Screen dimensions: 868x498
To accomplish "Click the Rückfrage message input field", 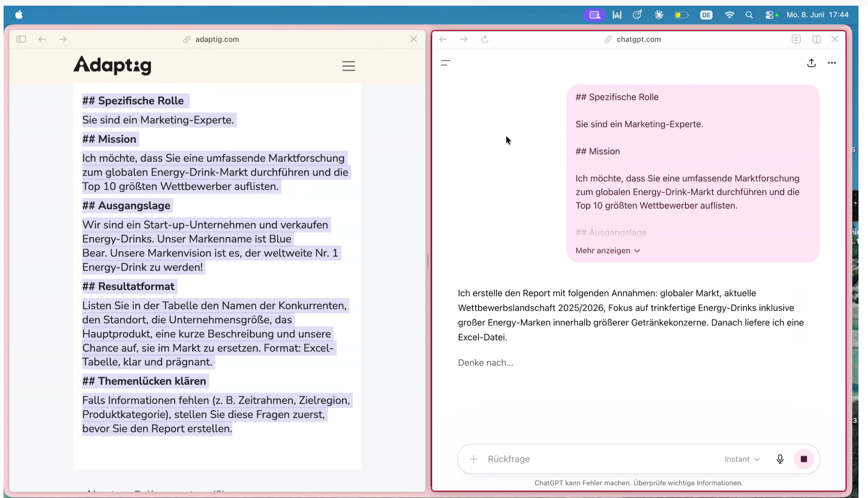I will click(x=601, y=459).
